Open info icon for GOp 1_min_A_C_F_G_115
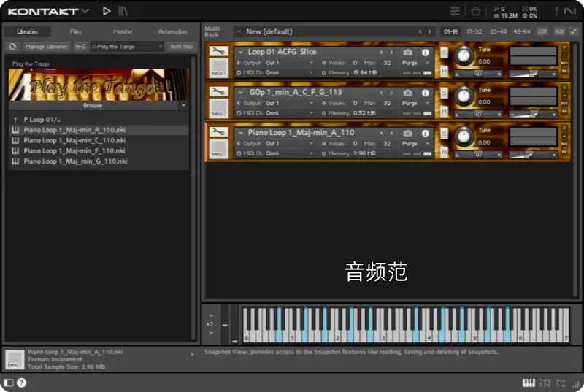This screenshot has height=392, width=584. (x=425, y=93)
